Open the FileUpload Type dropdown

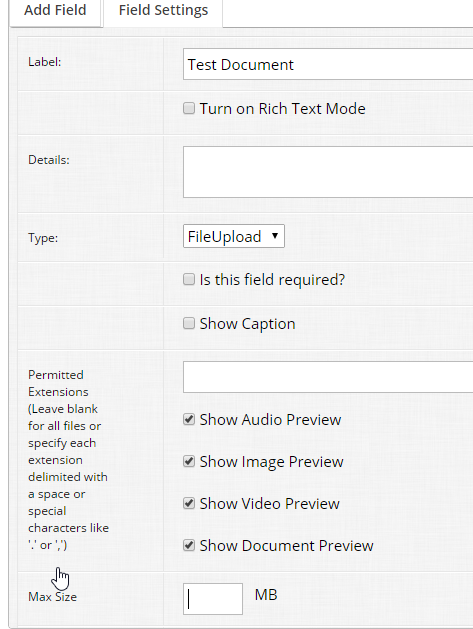click(x=234, y=236)
